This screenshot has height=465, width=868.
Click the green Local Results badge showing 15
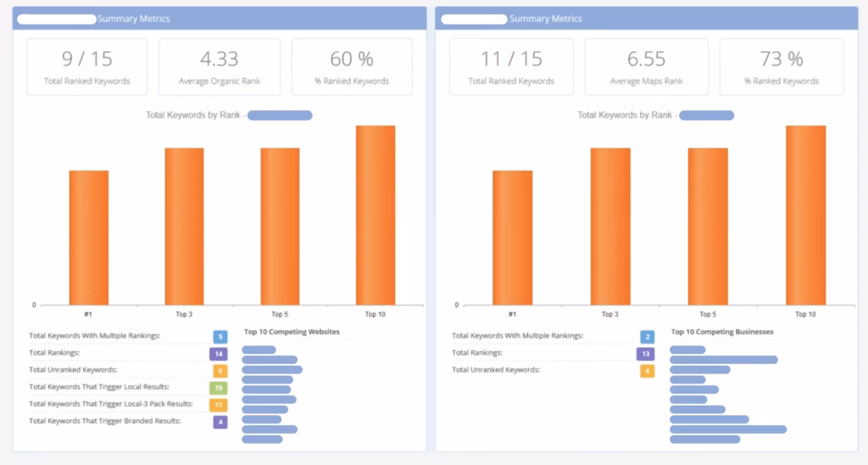click(x=219, y=388)
